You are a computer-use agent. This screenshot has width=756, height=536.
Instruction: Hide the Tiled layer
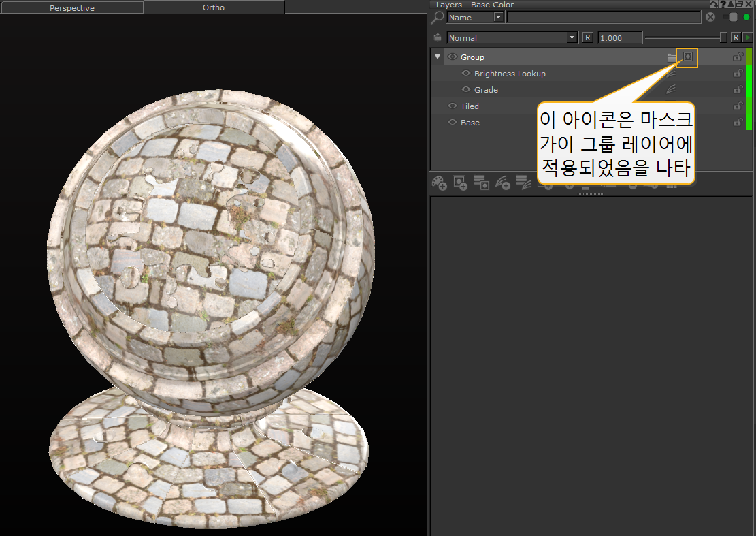[453, 106]
